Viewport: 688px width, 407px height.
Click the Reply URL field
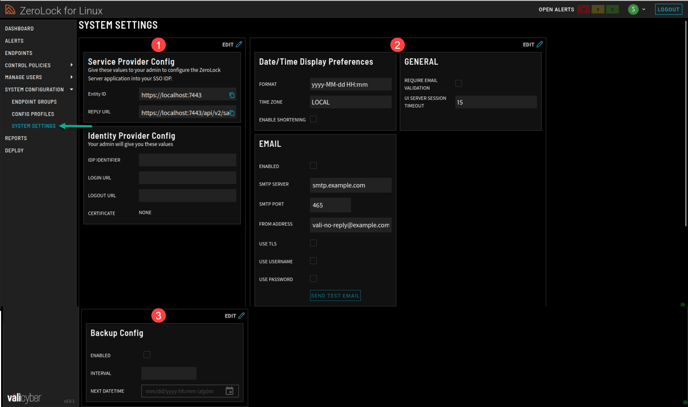coord(187,113)
